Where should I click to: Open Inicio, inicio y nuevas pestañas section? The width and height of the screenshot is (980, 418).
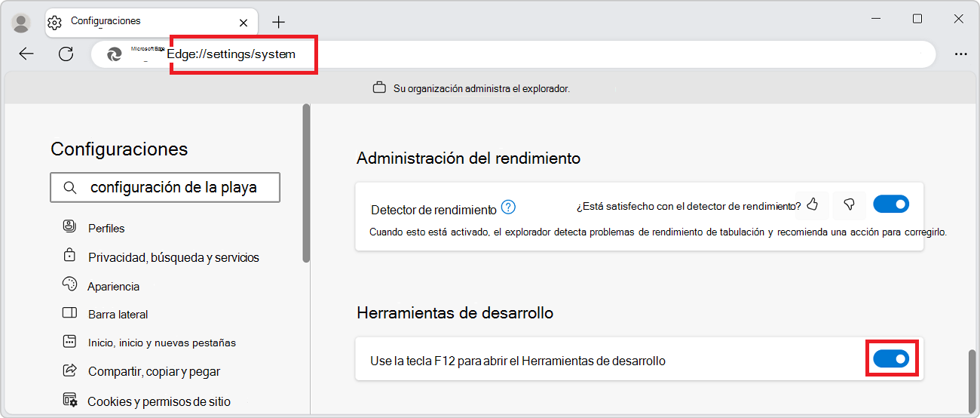162,343
